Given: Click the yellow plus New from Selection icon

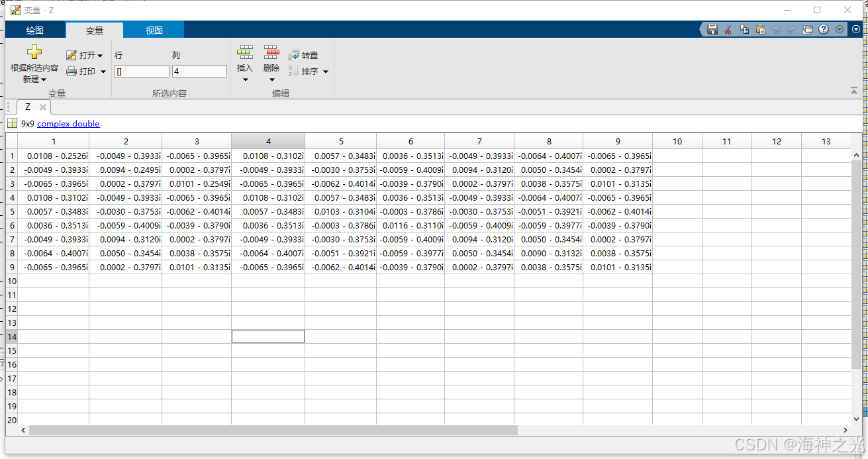Looking at the screenshot, I should click(x=34, y=52).
